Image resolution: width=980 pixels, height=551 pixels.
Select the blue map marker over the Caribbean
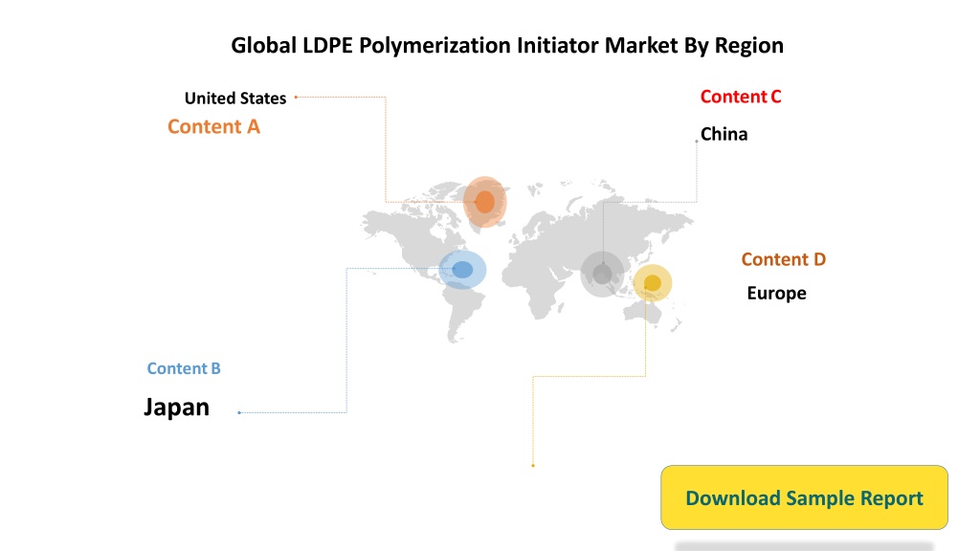pos(462,270)
